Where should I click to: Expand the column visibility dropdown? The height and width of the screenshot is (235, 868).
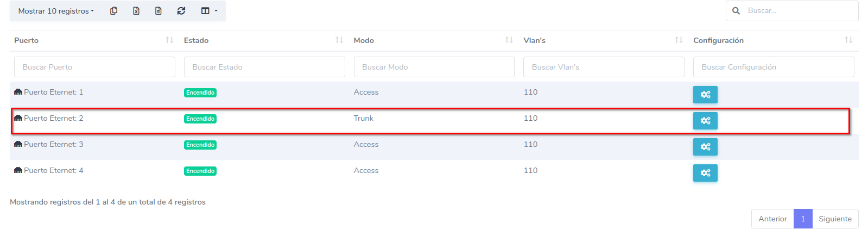209,11
